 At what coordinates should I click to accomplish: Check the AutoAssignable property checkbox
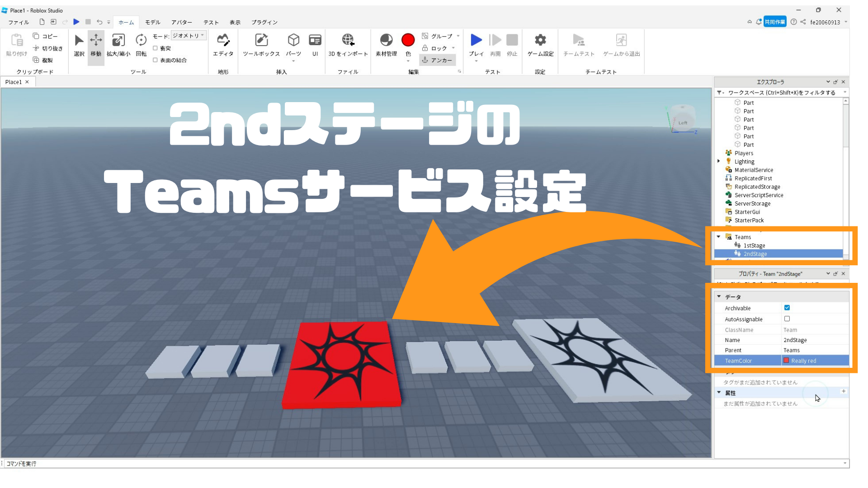tap(787, 319)
